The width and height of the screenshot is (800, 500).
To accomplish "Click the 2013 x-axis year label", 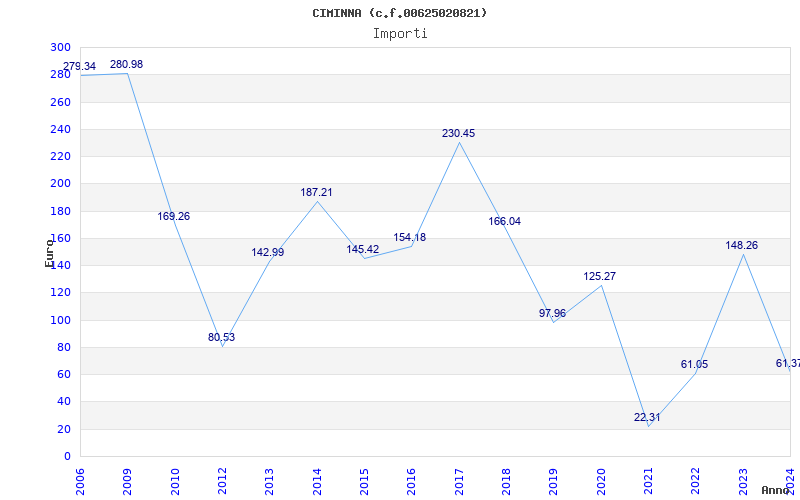I will [x=269, y=482].
